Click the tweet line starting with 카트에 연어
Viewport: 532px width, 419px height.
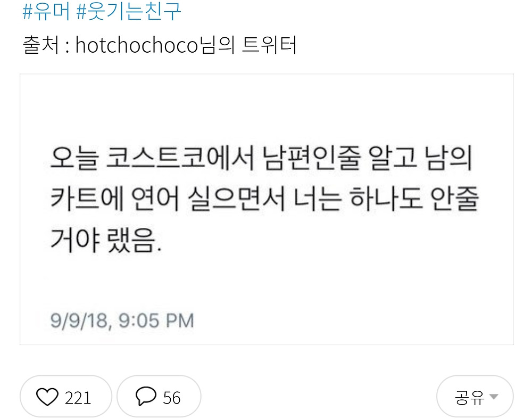[264, 199]
